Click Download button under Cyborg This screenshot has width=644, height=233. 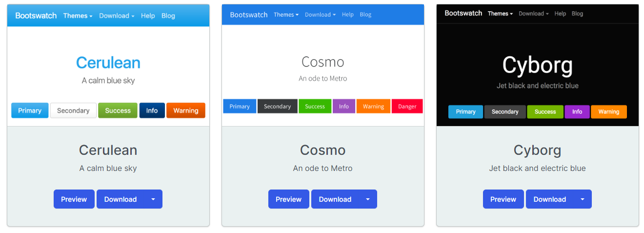click(550, 199)
